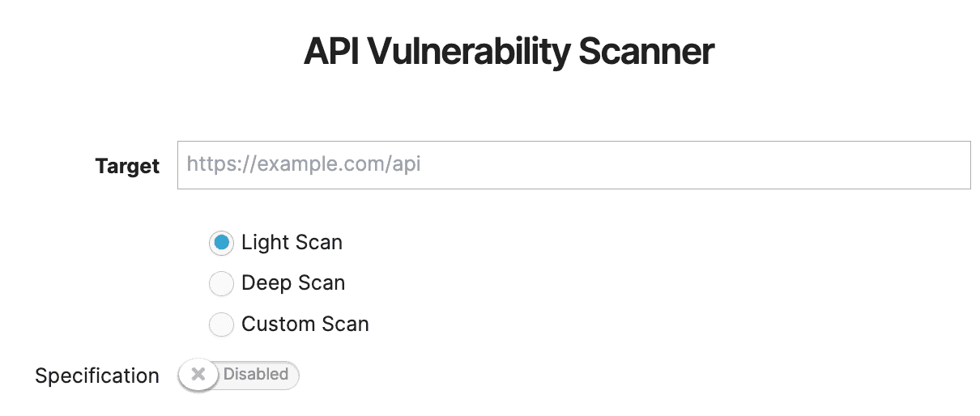Screen dimensions: 980x416
Task: Click the 'Custom Scan' option label
Action: [305, 325]
